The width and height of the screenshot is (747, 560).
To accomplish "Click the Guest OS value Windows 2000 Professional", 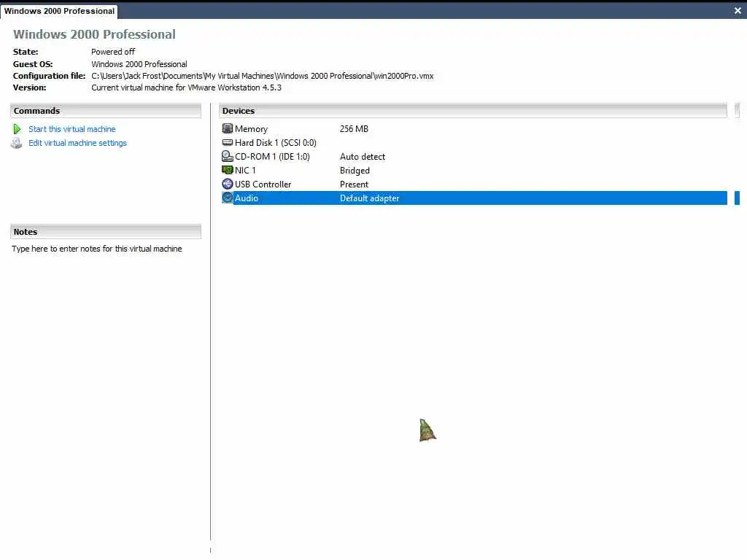I will 139,64.
